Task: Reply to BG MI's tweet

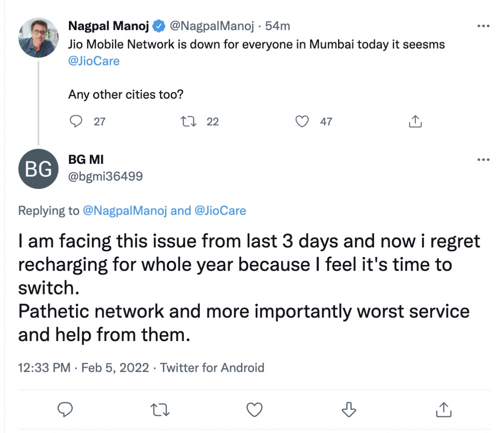Action: coord(65,409)
